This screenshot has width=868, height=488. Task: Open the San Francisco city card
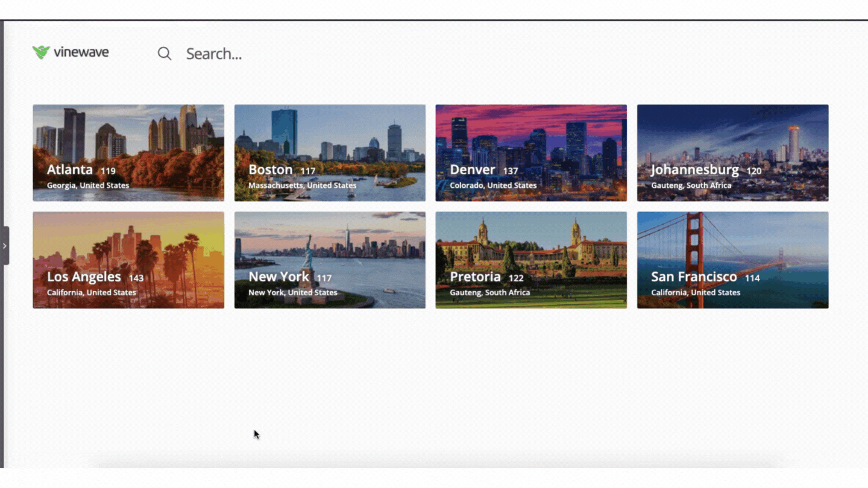point(732,260)
